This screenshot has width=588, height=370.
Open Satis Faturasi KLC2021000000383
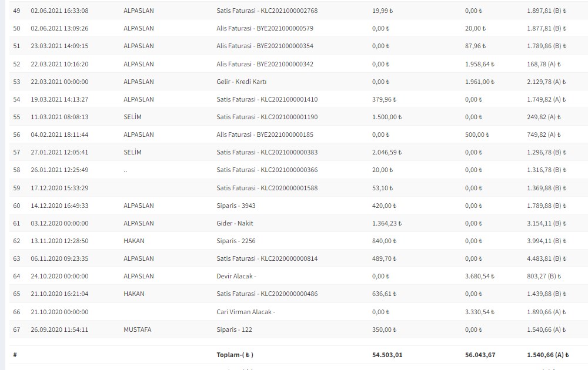pos(267,152)
